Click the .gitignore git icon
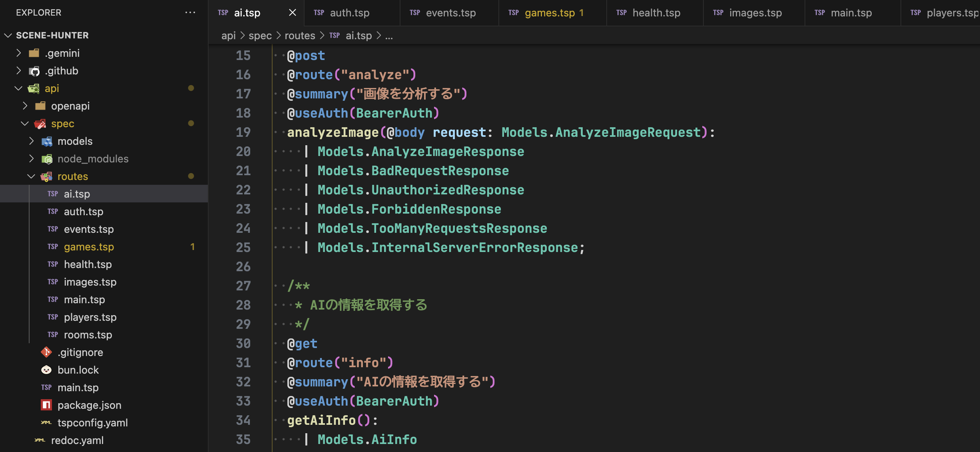The image size is (980, 452). coord(46,352)
